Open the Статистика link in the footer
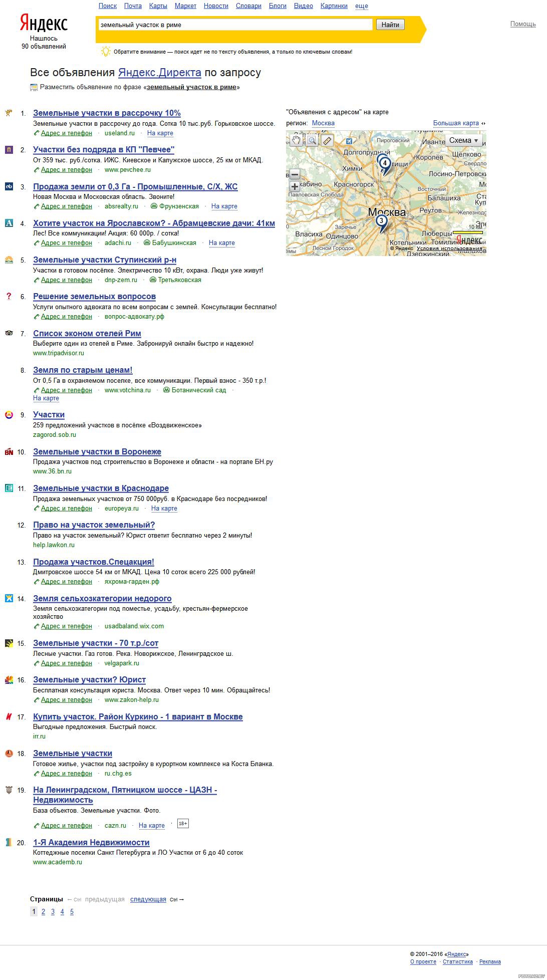Screen dimensions: 547x980 [458, 962]
